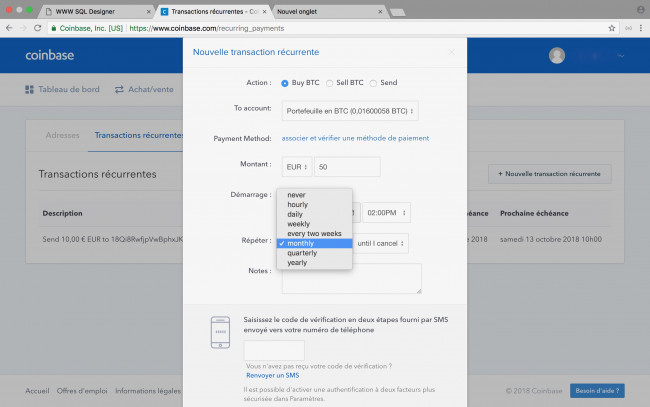Click the browser forward arrow
The height and width of the screenshot is (407, 650).
[23, 28]
